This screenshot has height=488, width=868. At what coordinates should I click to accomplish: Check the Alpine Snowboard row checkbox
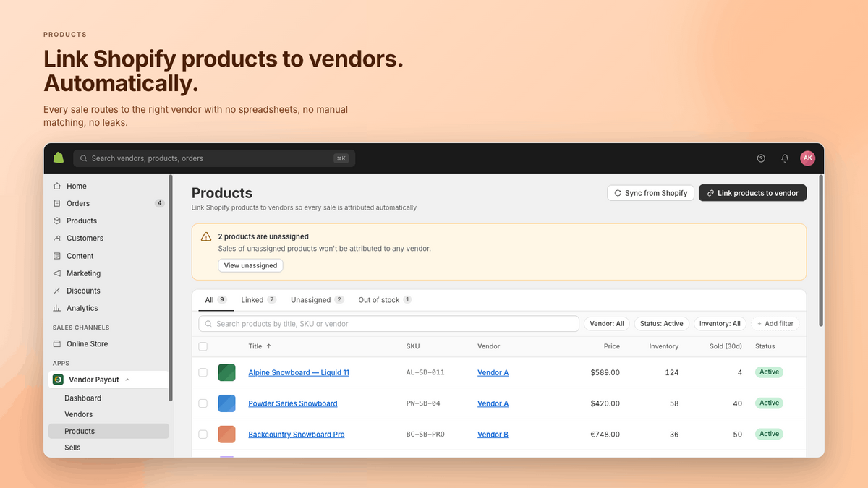click(203, 372)
